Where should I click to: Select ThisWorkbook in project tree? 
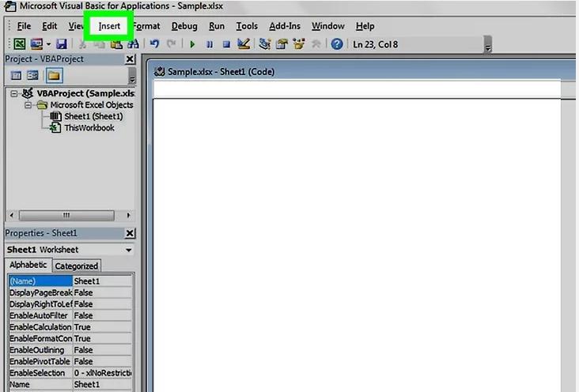[x=89, y=127]
